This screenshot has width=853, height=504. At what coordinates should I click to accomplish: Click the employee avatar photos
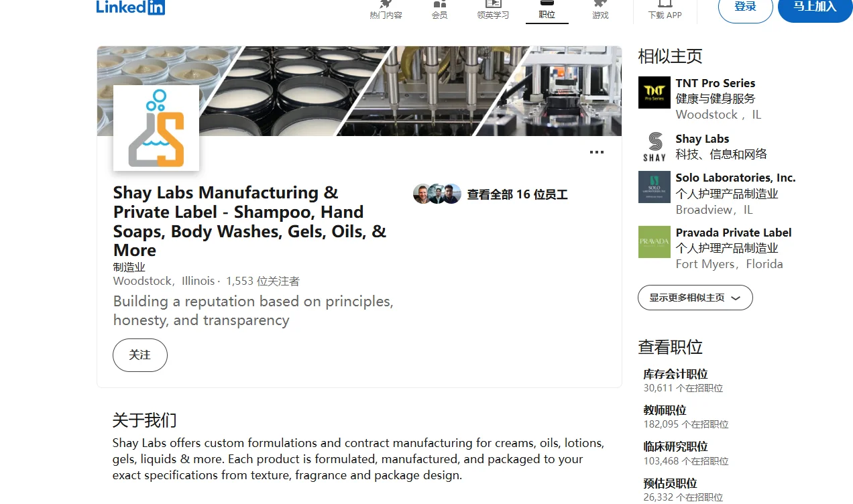click(437, 194)
